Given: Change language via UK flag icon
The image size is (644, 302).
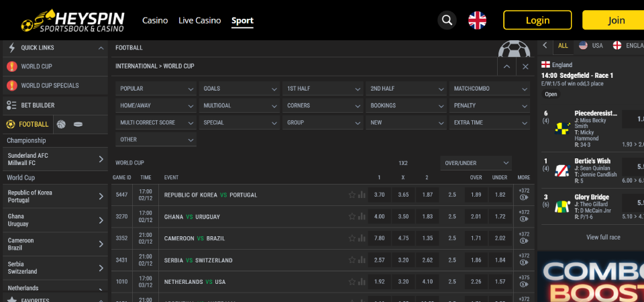Looking at the screenshot, I should tap(477, 20).
